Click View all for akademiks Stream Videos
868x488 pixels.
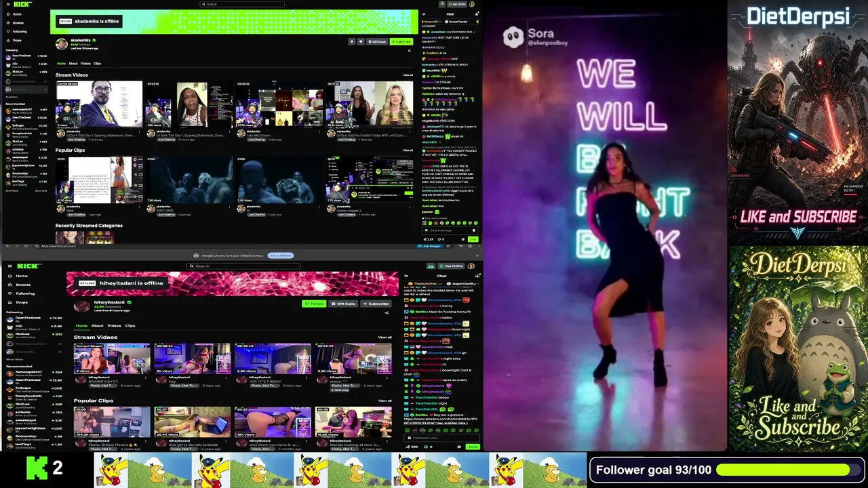408,75
